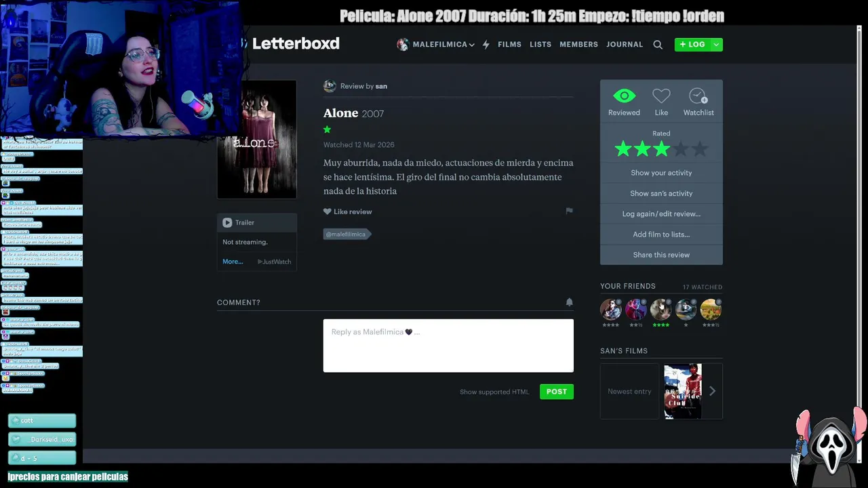Like this review with heart
This screenshot has height=488, width=868.
point(347,211)
